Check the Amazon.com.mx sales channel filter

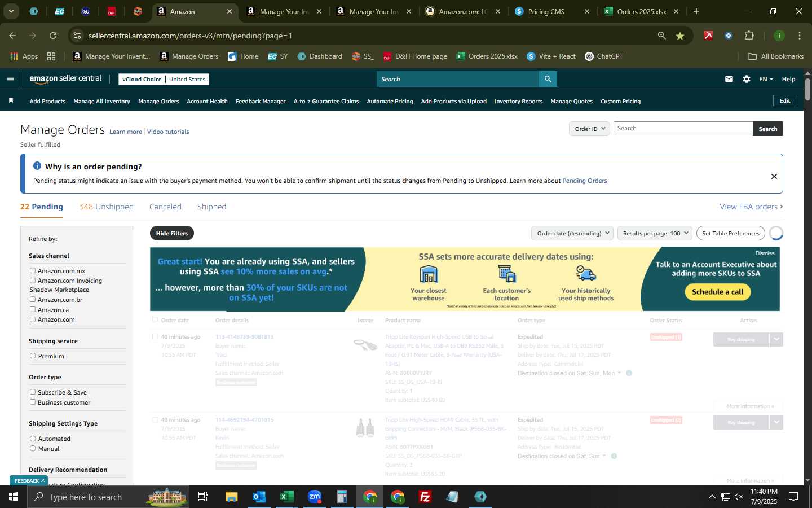pos(33,270)
